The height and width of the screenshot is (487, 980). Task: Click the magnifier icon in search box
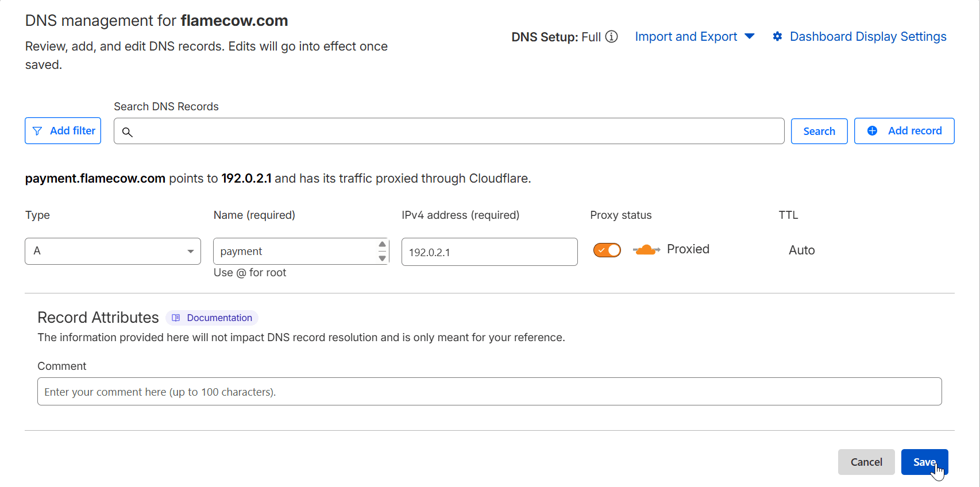(128, 132)
